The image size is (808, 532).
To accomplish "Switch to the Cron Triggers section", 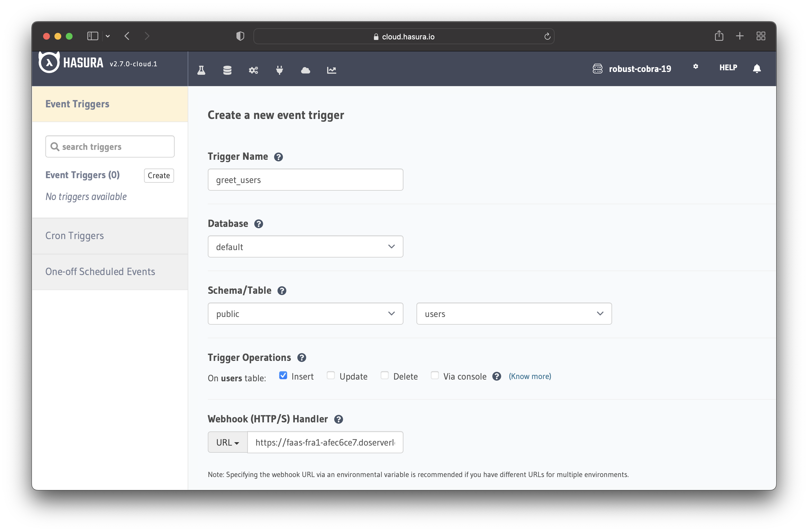I will click(x=74, y=235).
